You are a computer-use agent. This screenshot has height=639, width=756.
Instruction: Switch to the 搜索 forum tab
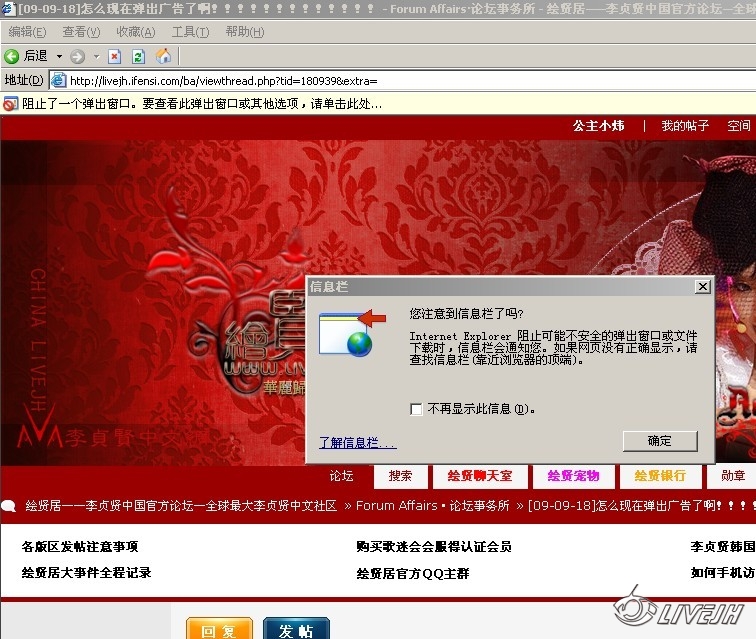click(401, 476)
